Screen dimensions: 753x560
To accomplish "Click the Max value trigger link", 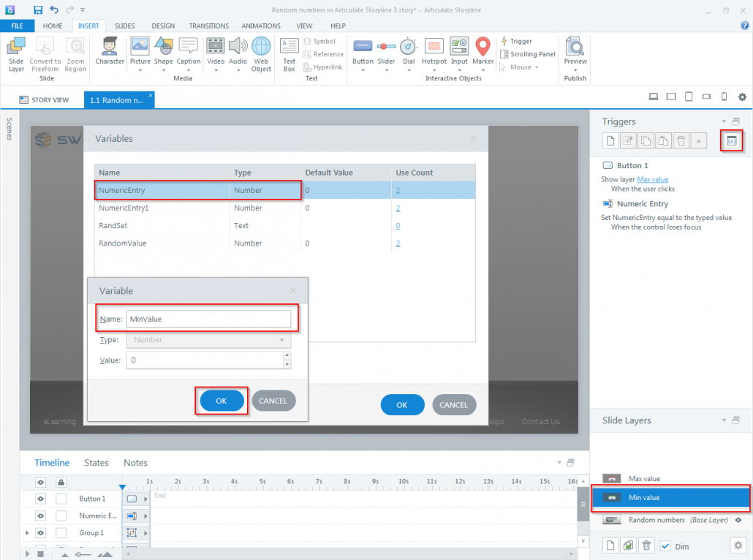I will [653, 179].
